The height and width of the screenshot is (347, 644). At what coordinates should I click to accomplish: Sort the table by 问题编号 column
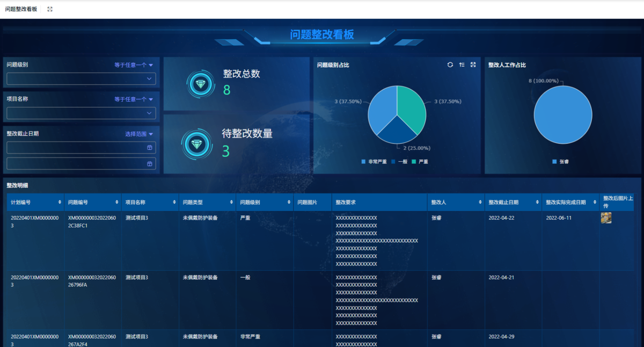click(x=117, y=203)
